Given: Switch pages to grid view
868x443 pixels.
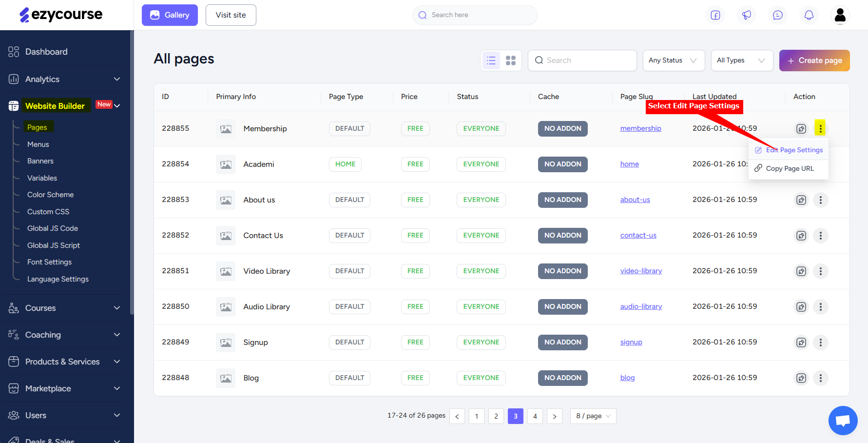Looking at the screenshot, I should 511,60.
